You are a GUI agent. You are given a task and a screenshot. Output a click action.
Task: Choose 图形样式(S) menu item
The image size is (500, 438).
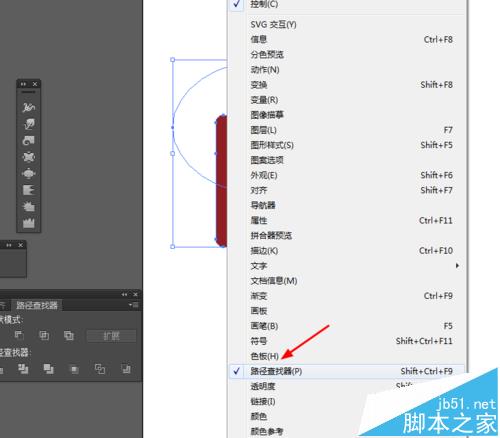[x=347, y=145]
